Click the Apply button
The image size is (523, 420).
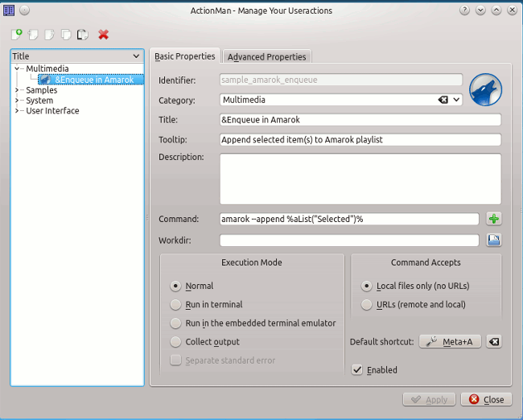click(x=429, y=400)
